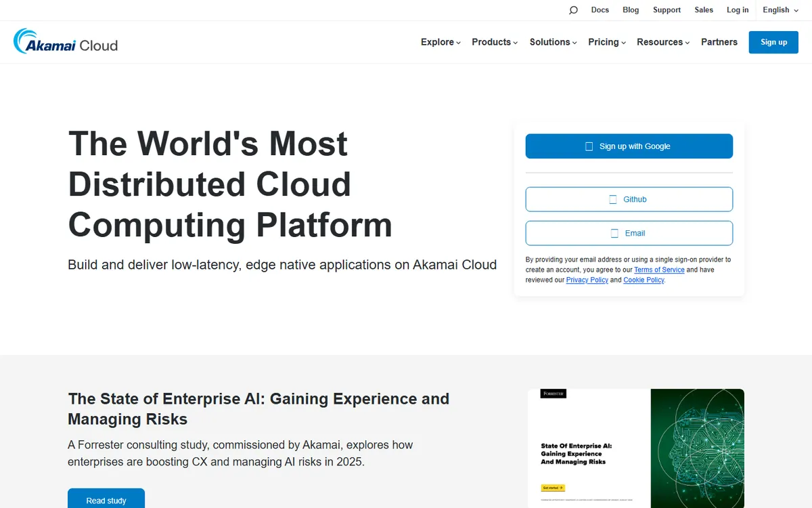Open the Terms of Service link
The height and width of the screenshot is (508, 812).
(659, 270)
